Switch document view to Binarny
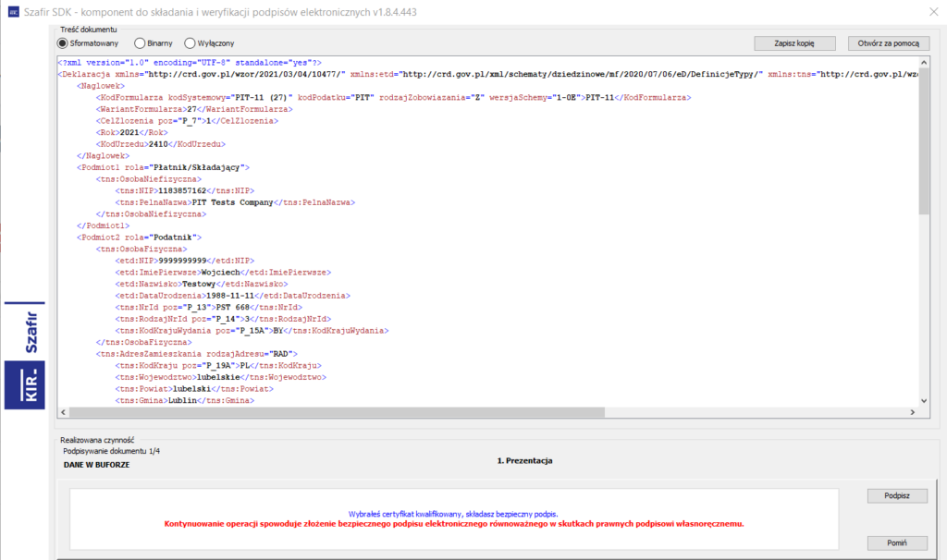Screen dimensions: 947x560 tap(141, 43)
